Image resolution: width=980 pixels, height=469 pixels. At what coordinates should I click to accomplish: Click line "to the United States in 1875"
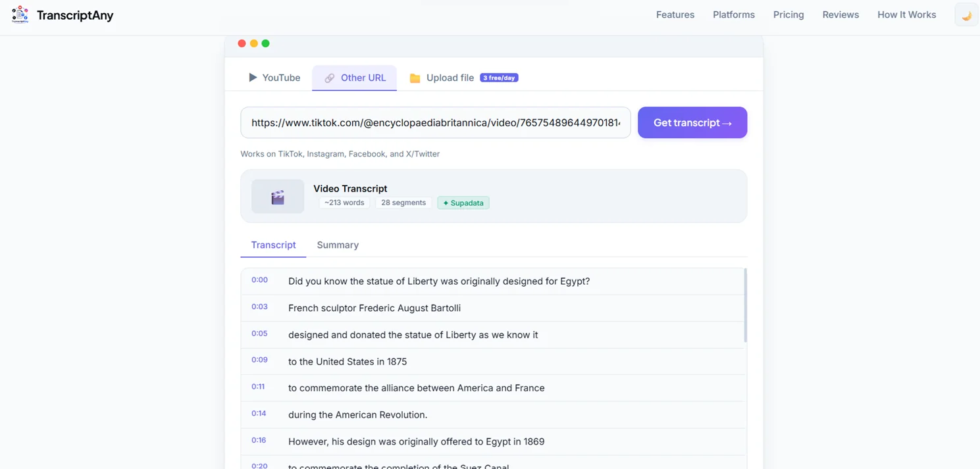(348, 362)
